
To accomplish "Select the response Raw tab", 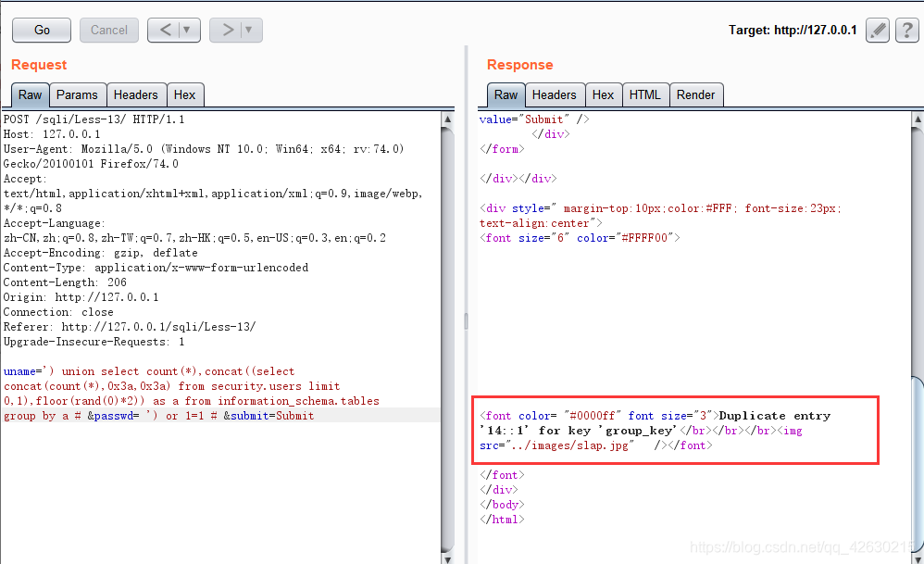I will tap(506, 94).
